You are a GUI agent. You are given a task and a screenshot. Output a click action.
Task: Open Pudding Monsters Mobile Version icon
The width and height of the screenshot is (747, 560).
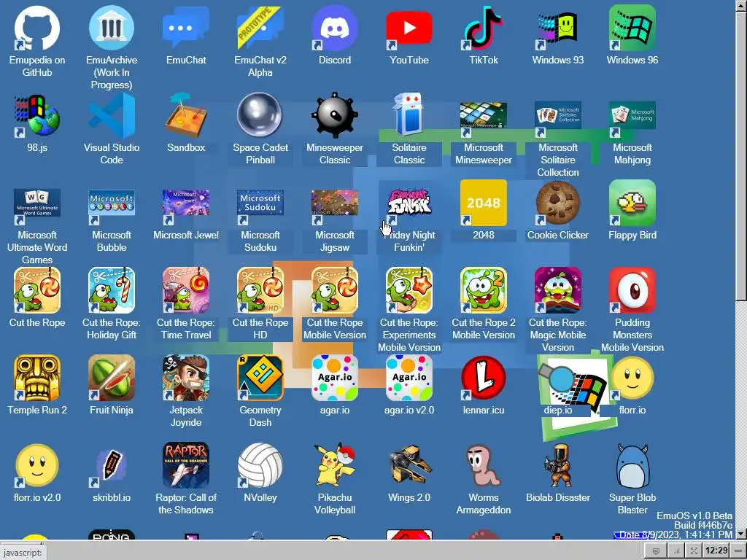632,290
